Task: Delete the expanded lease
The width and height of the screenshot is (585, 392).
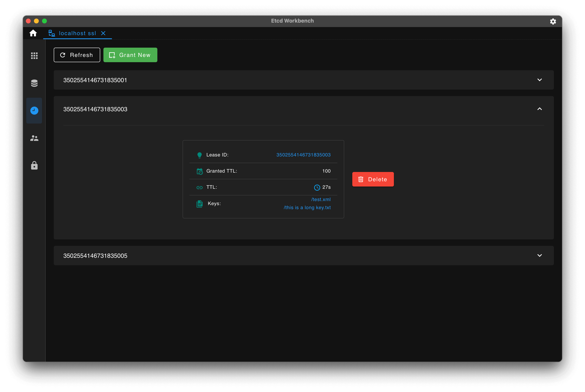Action: coord(373,179)
